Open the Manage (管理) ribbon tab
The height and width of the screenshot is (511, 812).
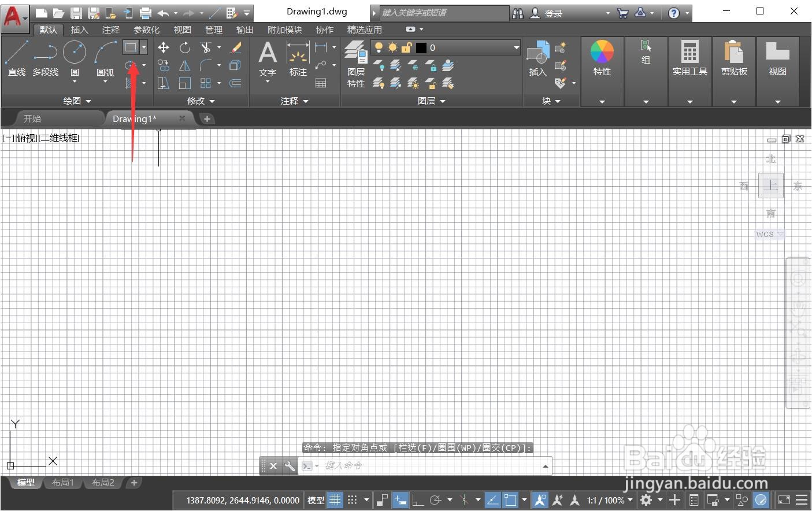click(x=214, y=29)
